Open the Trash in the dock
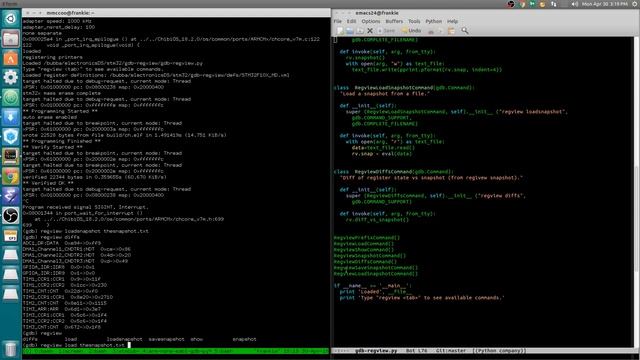The height and width of the screenshot is (360, 640). click(11, 349)
